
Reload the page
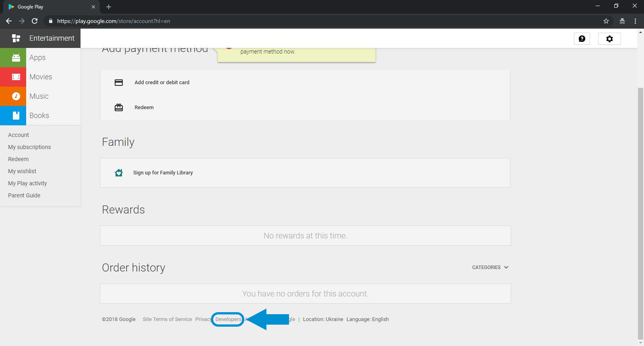[35, 21]
